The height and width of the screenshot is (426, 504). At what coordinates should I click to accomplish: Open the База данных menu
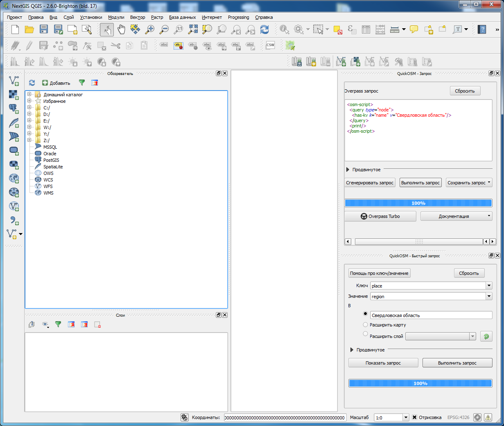(x=183, y=17)
